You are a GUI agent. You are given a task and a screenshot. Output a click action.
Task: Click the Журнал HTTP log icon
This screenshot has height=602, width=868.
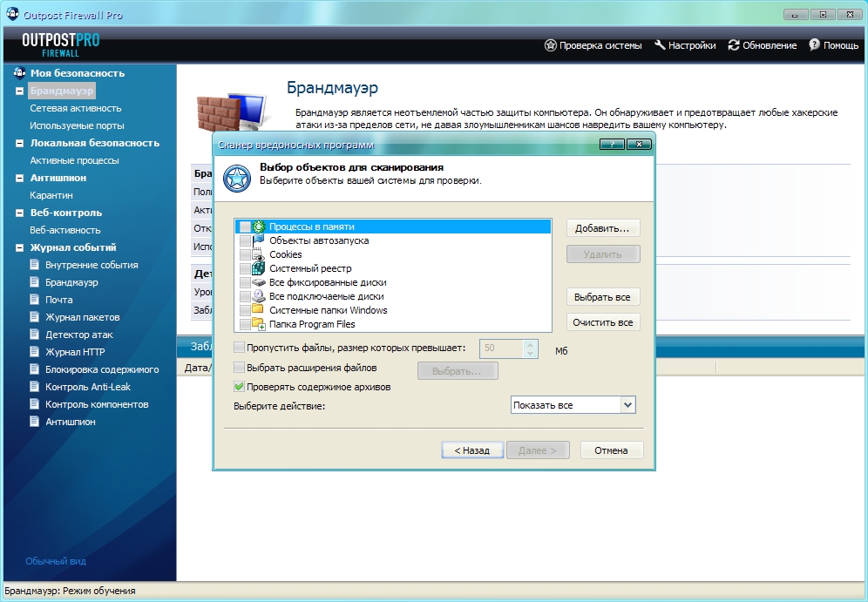click(34, 352)
